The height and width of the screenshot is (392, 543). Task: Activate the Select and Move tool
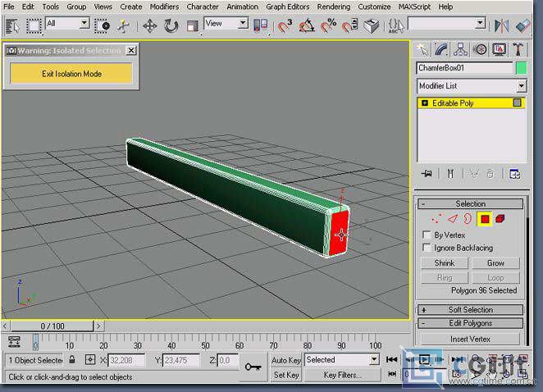149,26
